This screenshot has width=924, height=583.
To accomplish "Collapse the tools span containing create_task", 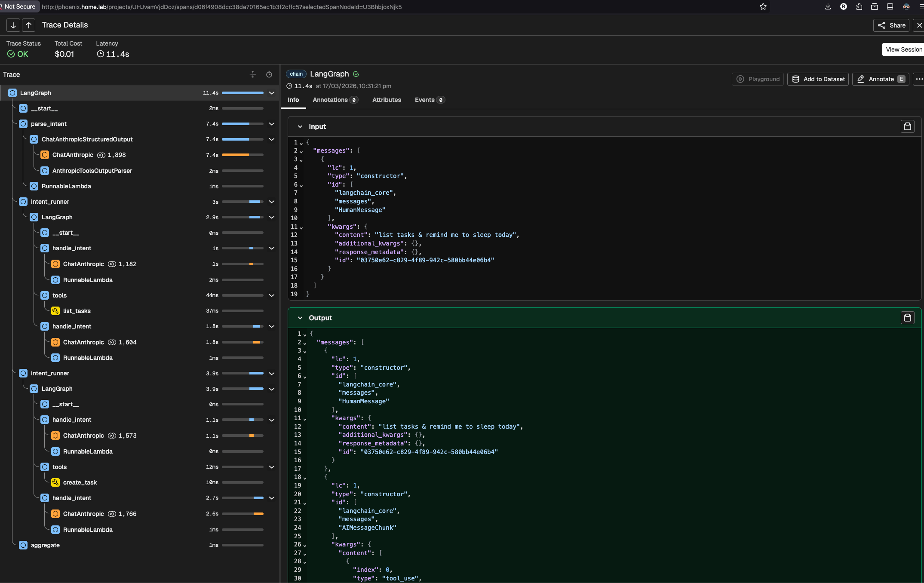I will 271,467.
